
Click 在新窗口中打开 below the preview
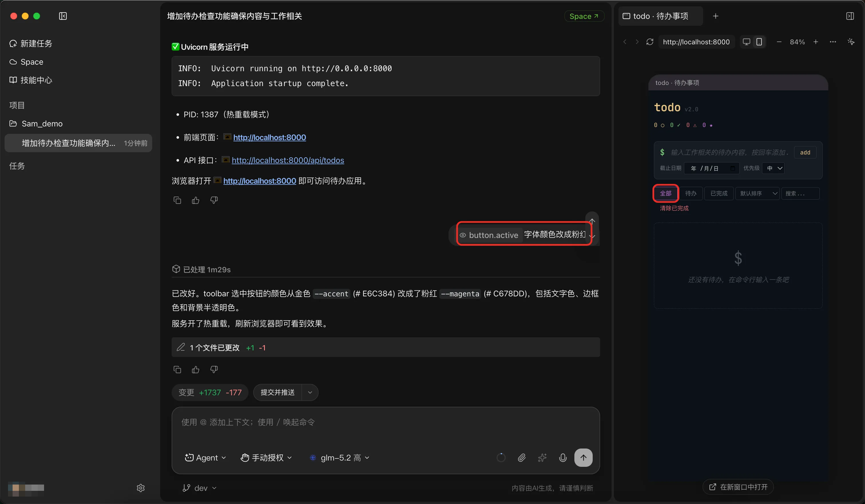click(738, 487)
